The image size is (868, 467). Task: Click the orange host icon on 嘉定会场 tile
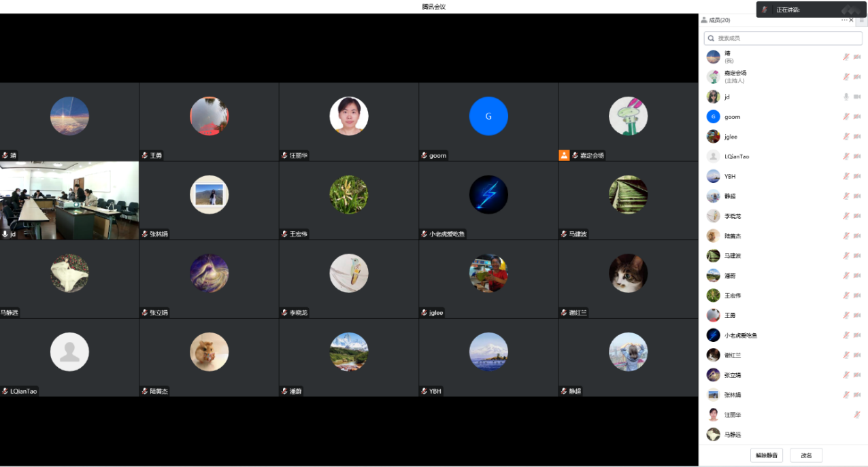(564, 156)
